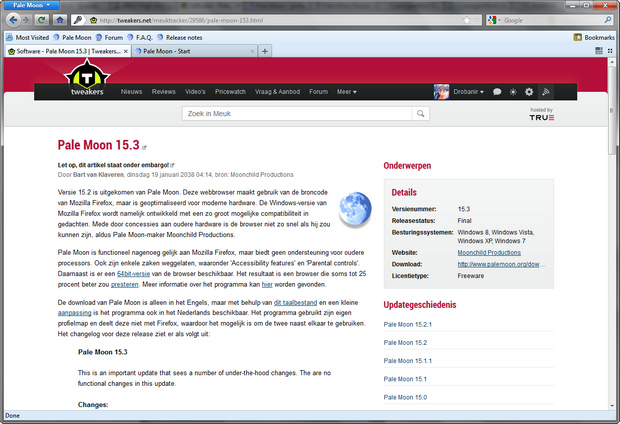Screen dimensions: 620x424
Task: Open the 64bit-versie link
Action: click(133, 274)
